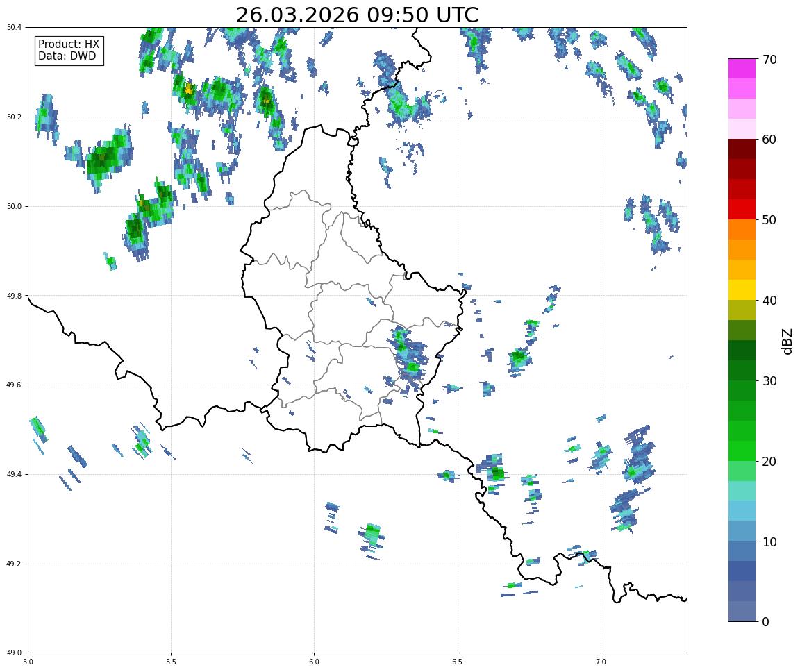Viewport: 800px width, 672px height.
Task: Click the latitude tick label 50.4
Action: click(x=14, y=28)
